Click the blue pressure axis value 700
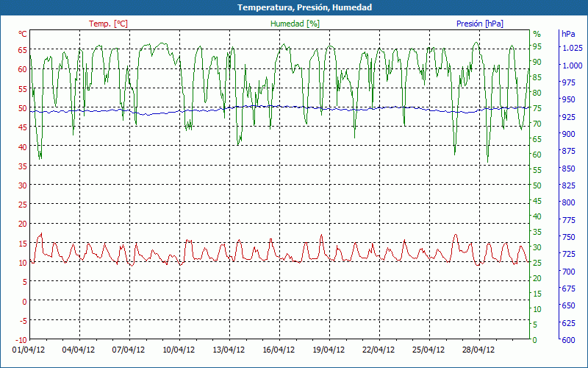The width and height of the screenshot is (588, 368). 568,271
